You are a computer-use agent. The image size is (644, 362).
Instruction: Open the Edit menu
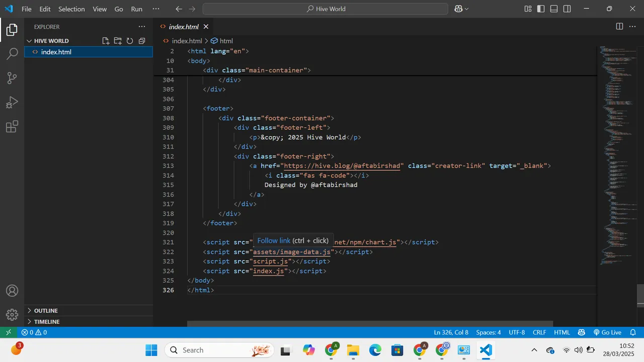pos(45,9)
